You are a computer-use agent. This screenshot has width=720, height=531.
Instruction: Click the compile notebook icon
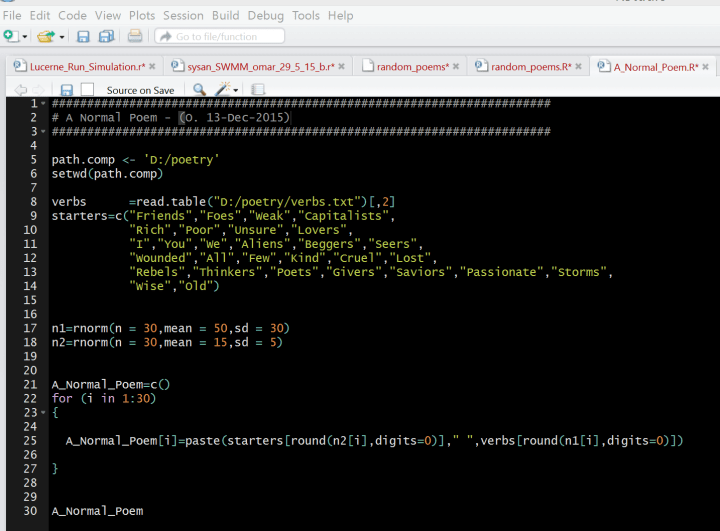[258, 89]
